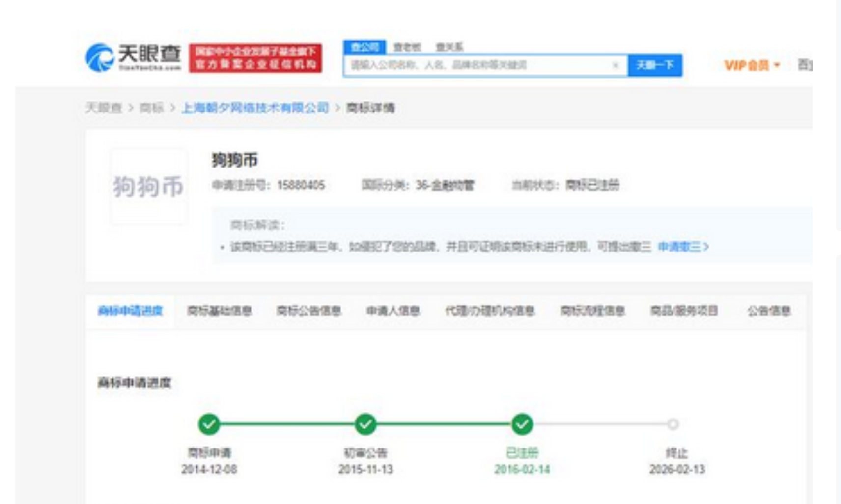
Task: Switch to the 商品/服务项目 tab
Action: tap(684, 310)
